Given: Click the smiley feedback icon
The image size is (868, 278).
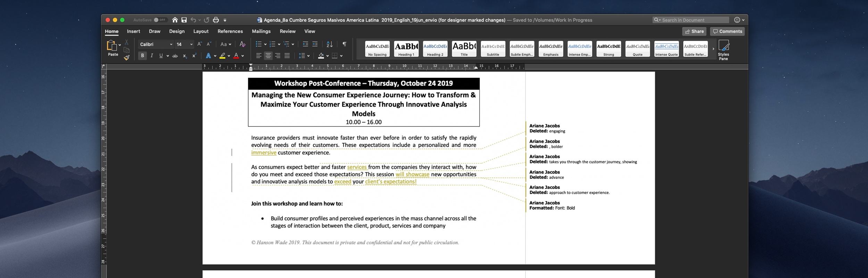Looking at the screenshot, I should point(737,20).
